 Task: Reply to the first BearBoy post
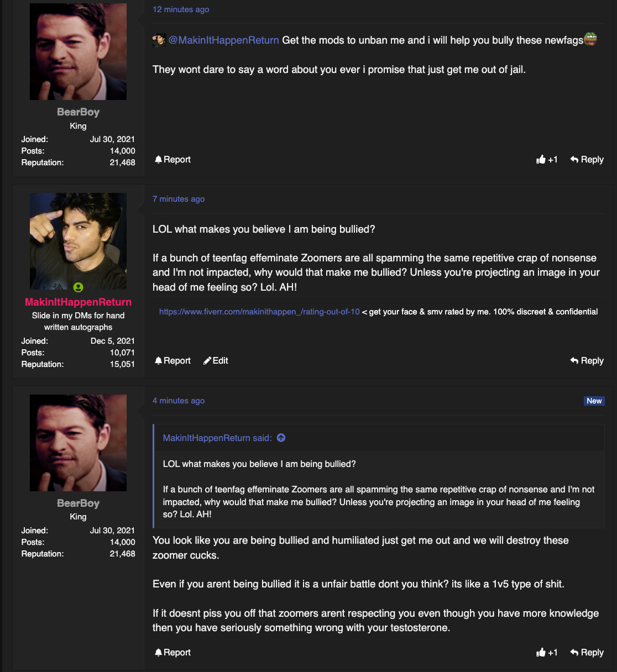point(587,160)
